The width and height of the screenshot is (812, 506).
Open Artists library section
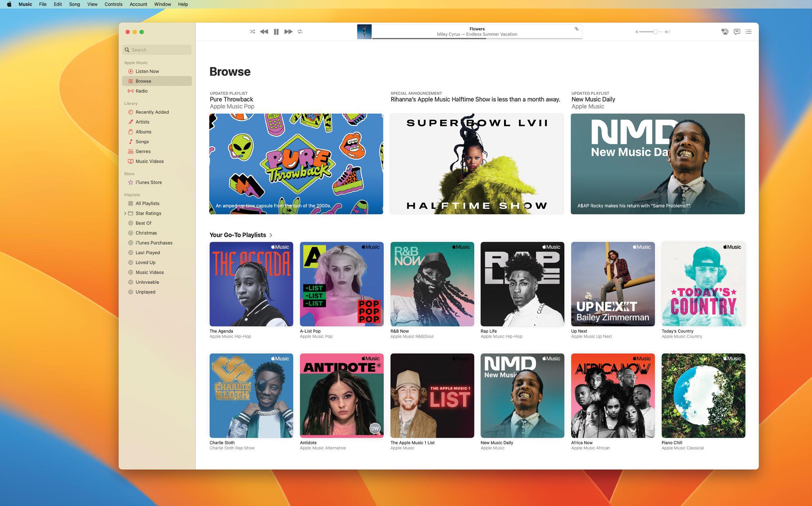(157, 122)
